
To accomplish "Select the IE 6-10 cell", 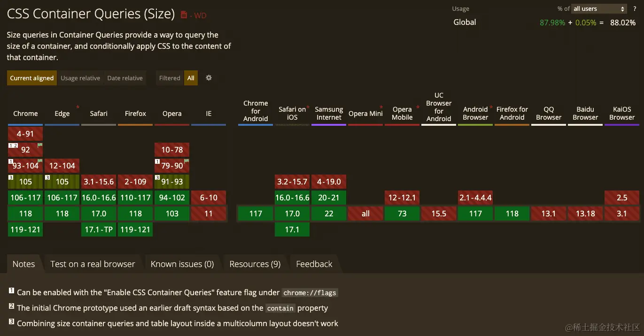I will pyautogui.click(x=209, y=198).
